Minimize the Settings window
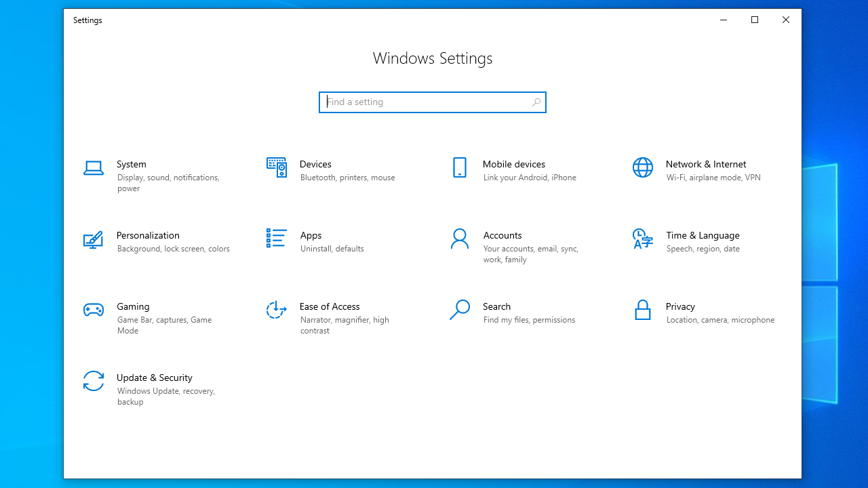Viewport: 868px width, 488px height. 724,20
